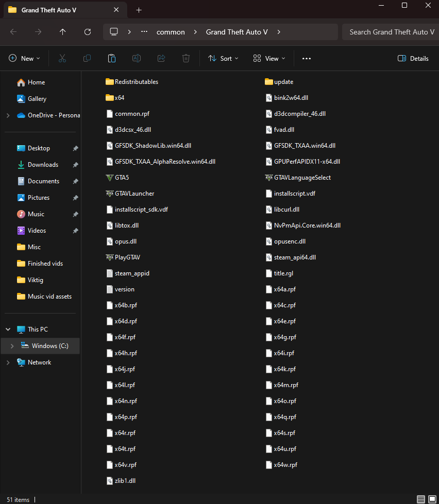The width and height of the screenshot is (439, 504).
Task: Select the GTAVLanguageSelect application
Action: coord(298,178)
